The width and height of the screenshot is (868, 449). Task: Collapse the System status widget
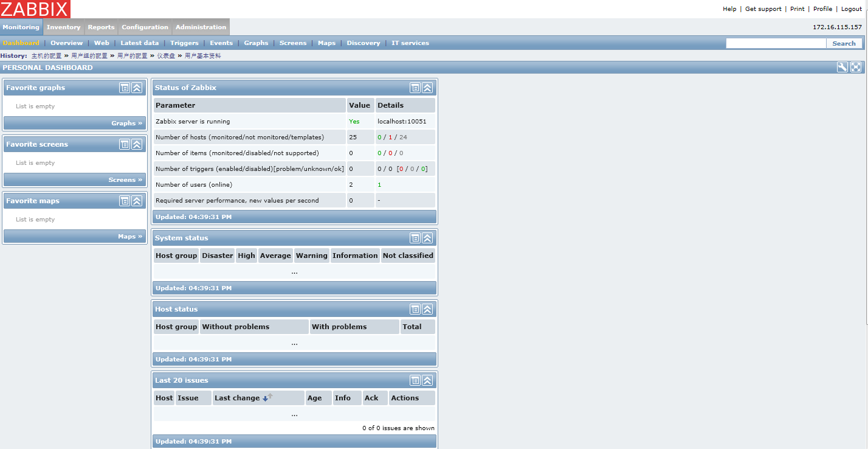427,238
